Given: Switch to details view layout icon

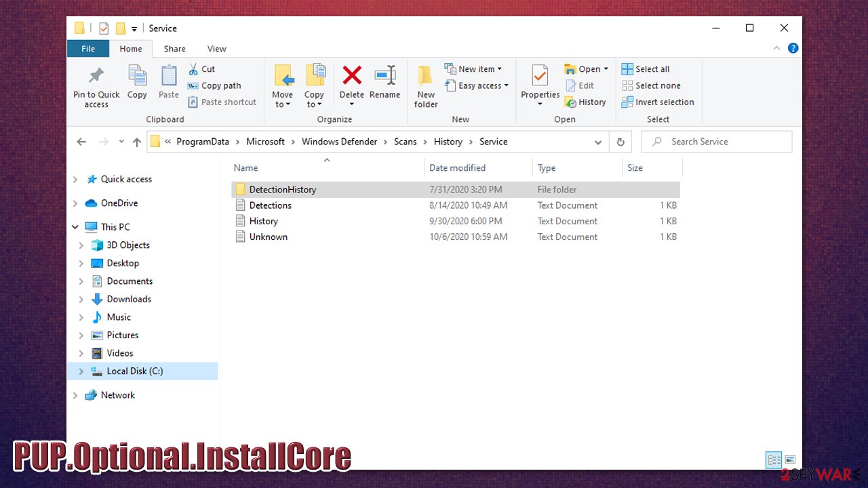Looking at the screenshot, I should tap(774, 460).
